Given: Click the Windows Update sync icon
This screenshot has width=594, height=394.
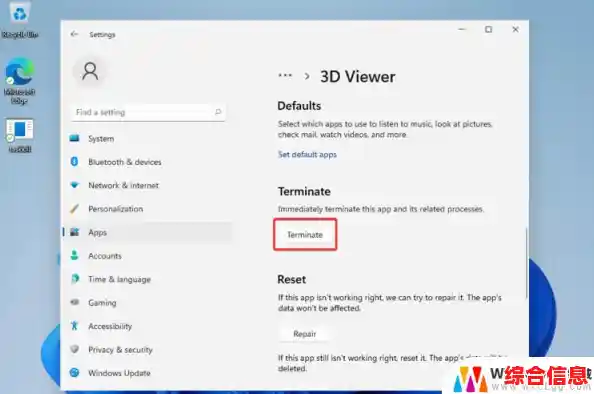Looking at the screenshot, I should coord(75,373).
